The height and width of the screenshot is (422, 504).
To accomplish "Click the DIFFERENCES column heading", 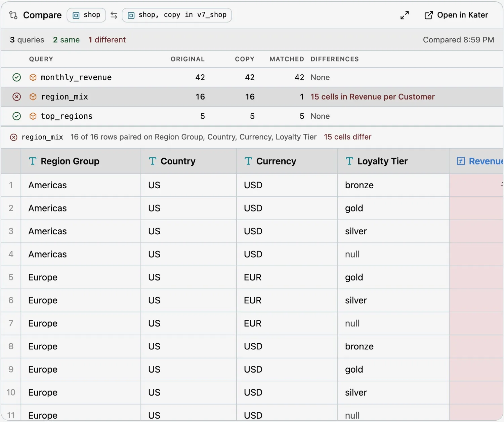I will 335,59.
